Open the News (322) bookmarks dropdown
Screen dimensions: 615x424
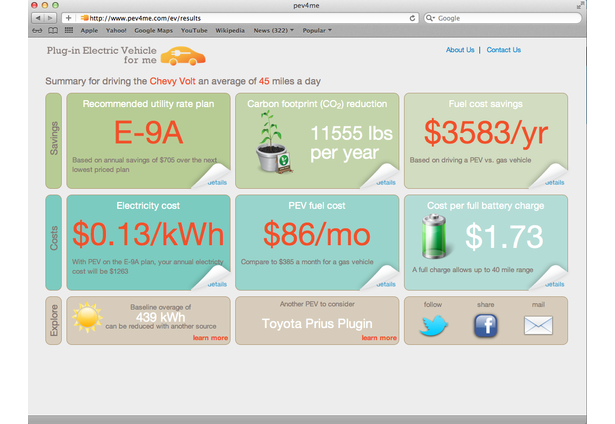pos(273,30)
